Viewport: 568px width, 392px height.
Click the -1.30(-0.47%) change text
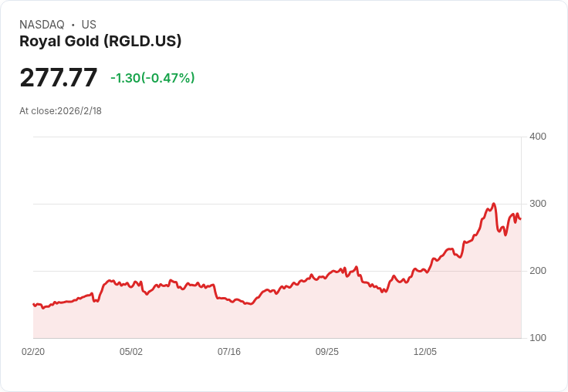pos(153,78)
